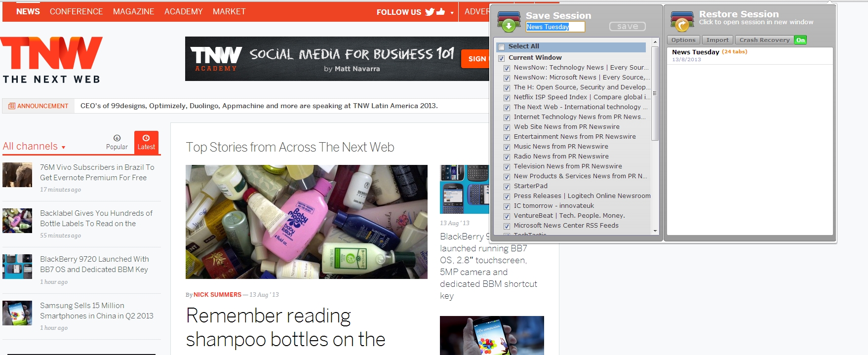Click the Twitter follow icon
Viewport: 868px width, 355px height.
pos(430,12)
